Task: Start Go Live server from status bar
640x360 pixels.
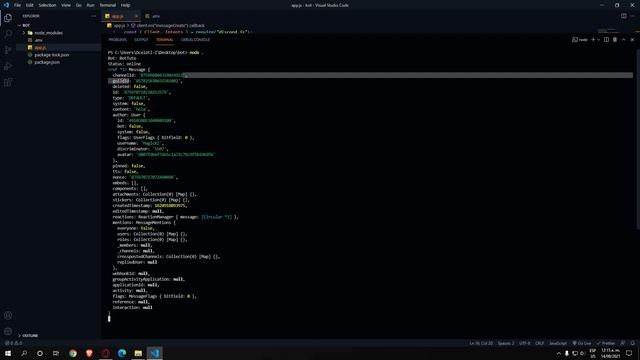Action: click(582, 343)
